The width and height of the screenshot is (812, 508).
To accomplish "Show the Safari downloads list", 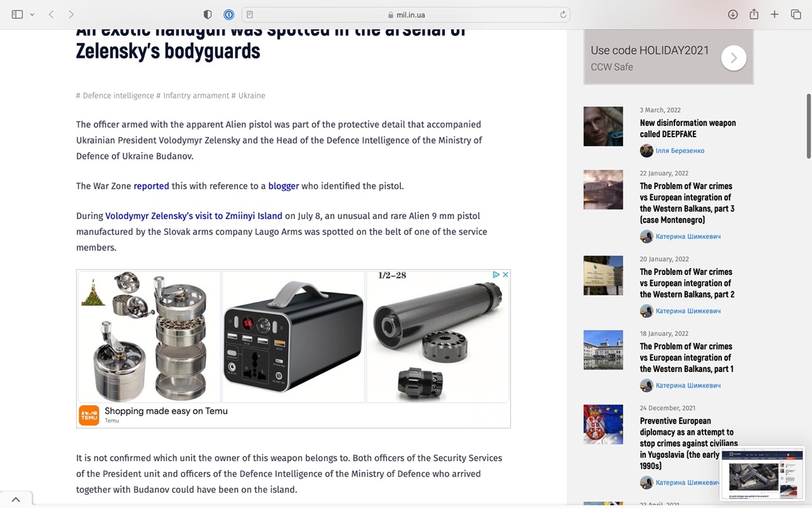I will 733,15.
